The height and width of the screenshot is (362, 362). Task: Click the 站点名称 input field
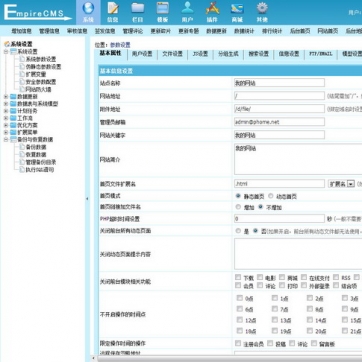pos(279,83)
